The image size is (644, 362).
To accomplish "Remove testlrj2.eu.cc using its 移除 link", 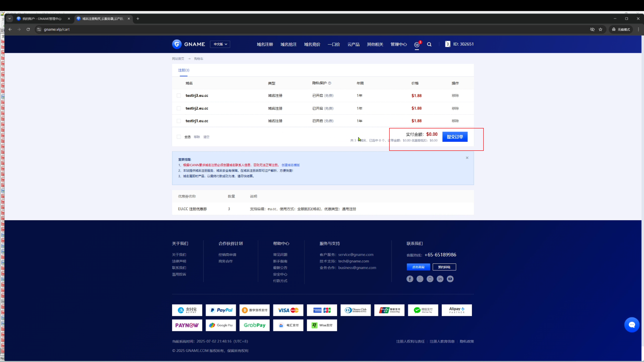I will (455, 108).
